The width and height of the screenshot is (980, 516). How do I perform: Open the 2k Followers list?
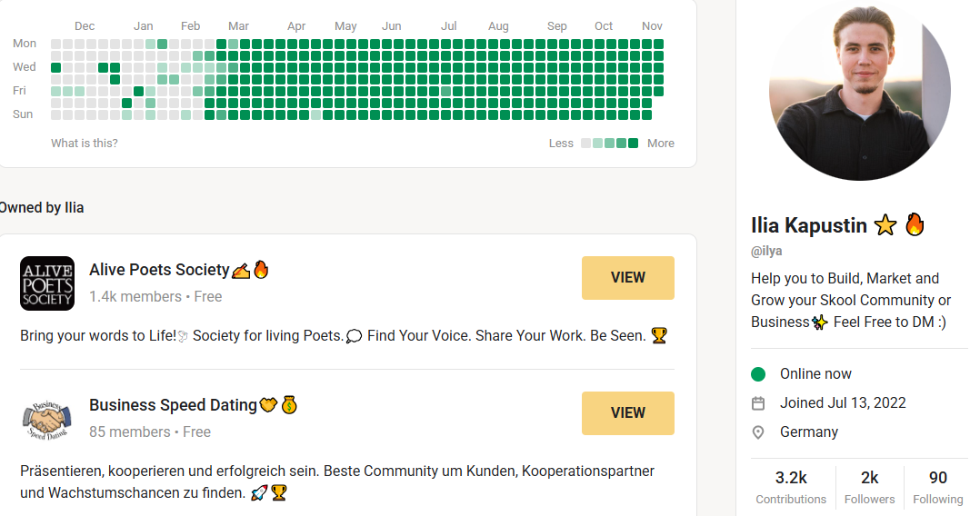(869, 487)
